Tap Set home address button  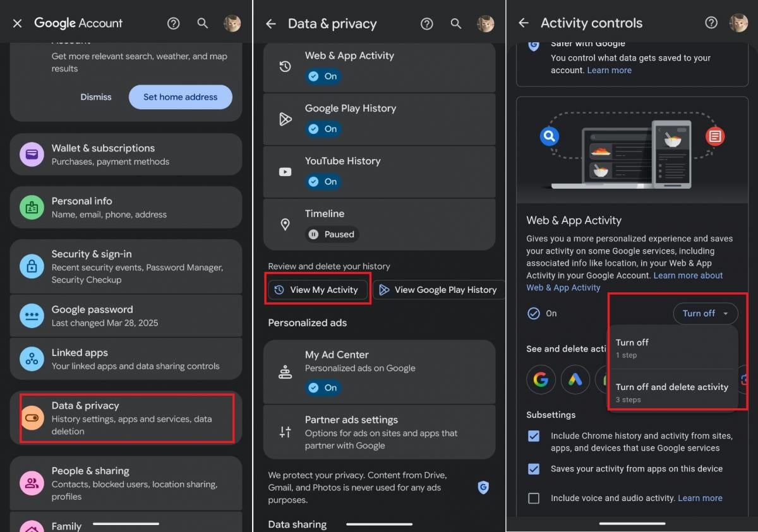coord(181,97)
